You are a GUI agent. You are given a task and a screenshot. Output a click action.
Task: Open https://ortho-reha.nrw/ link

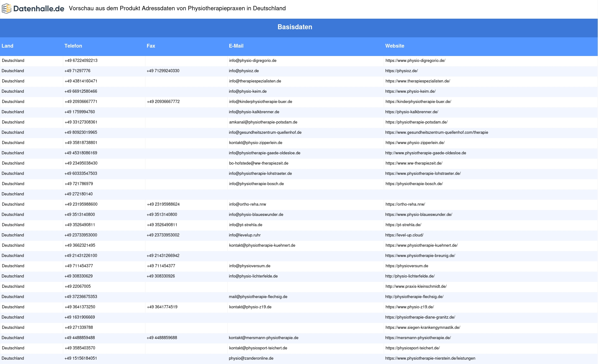[405, 204]
